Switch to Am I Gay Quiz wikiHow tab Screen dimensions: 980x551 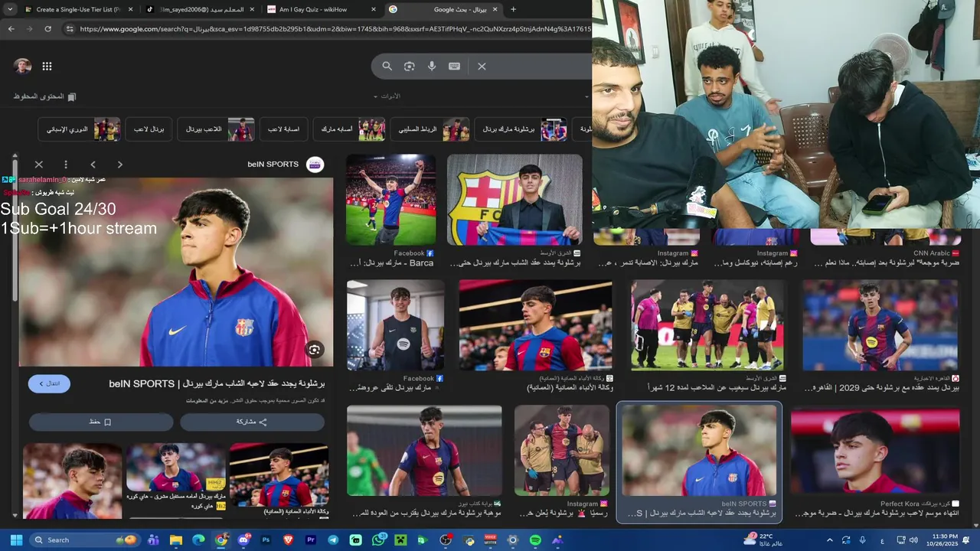(322, 9)
